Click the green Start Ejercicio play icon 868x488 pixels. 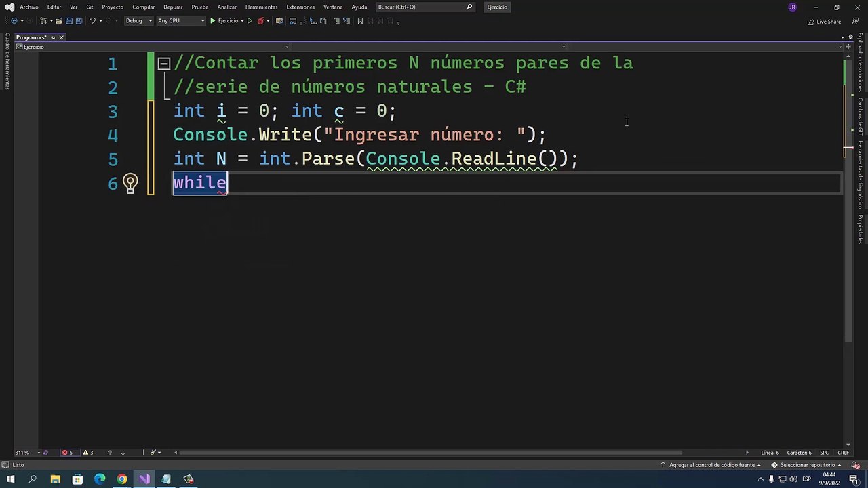[x=212, y=21]
